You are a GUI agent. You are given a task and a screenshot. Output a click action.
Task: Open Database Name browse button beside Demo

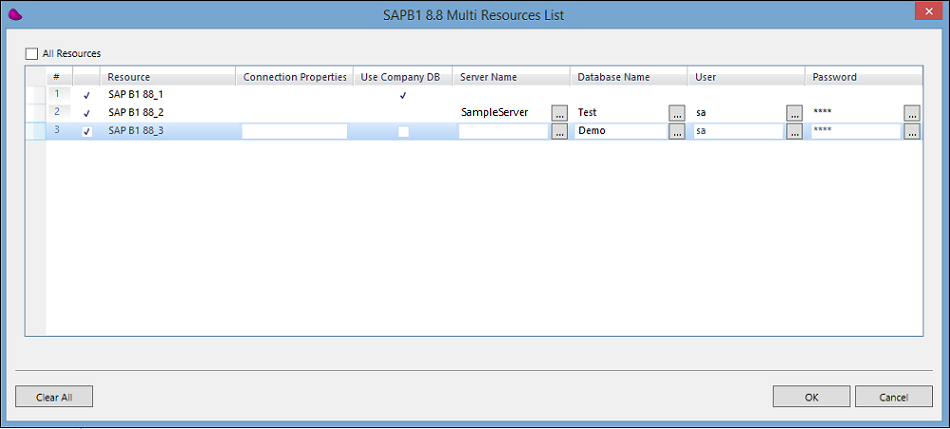point(677,131)
